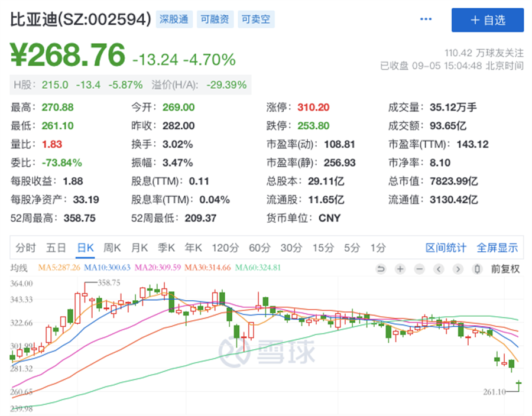532x416 pixels.
Task: Click the 最高 value 270.88
Action: [x=58, y=108]
